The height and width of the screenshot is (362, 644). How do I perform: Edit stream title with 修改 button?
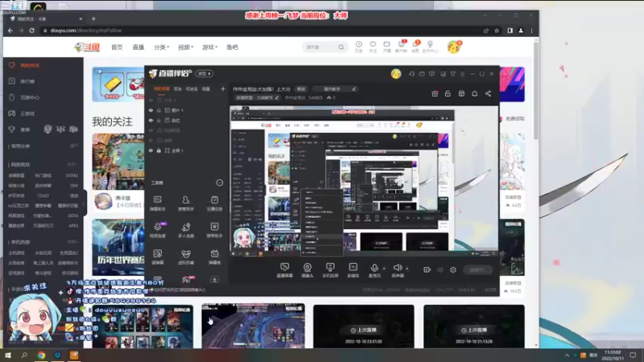pos(301,89)
